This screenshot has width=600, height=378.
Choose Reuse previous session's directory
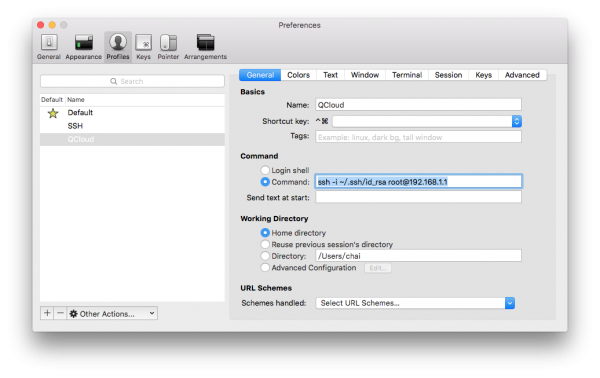pyautogui.click(x=265, y=244)
